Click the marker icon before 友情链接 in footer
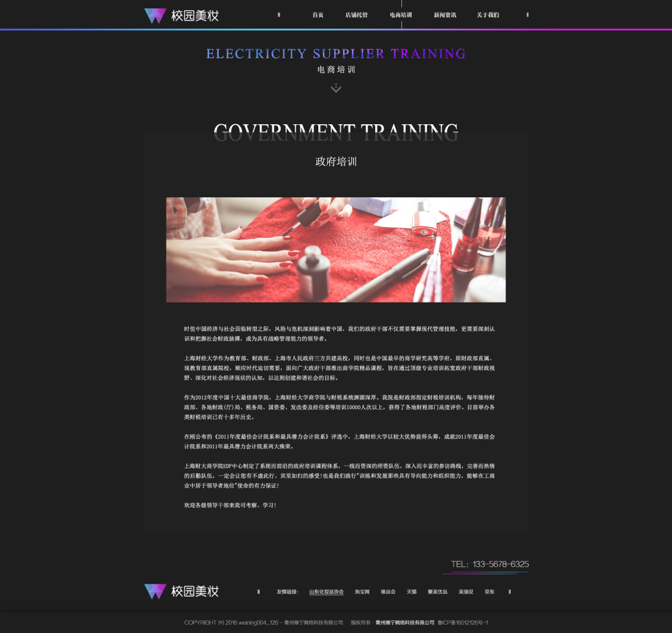The width and height of the screenshot is (672, 633). point(258,591)
